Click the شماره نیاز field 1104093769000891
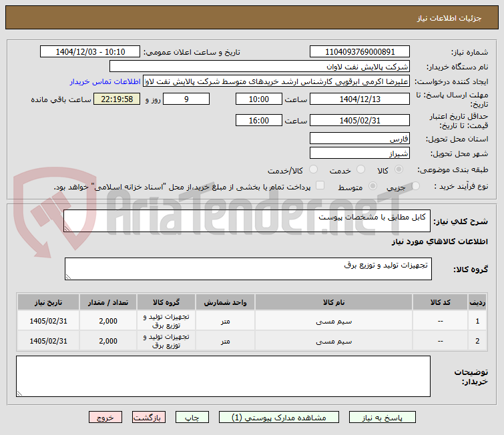This screenshot has width=504, height=435. tap(360, 52)
